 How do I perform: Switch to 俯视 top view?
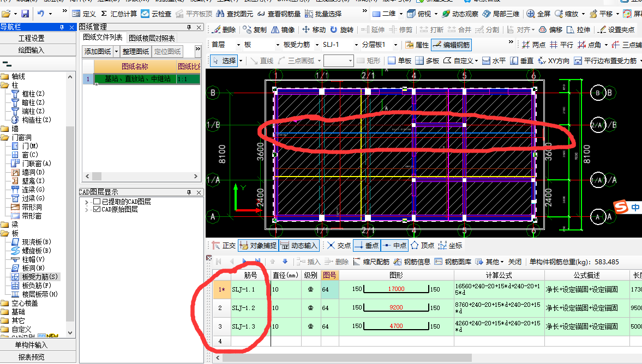click(419, 14)
